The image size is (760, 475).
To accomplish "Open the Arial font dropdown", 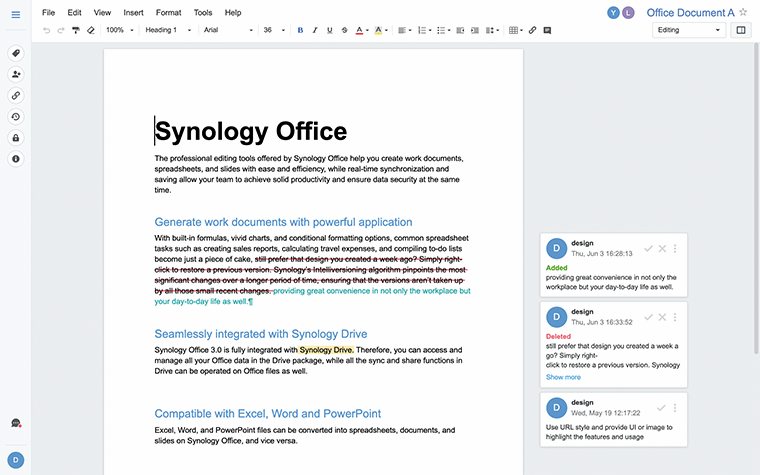I will pos(228,30).
